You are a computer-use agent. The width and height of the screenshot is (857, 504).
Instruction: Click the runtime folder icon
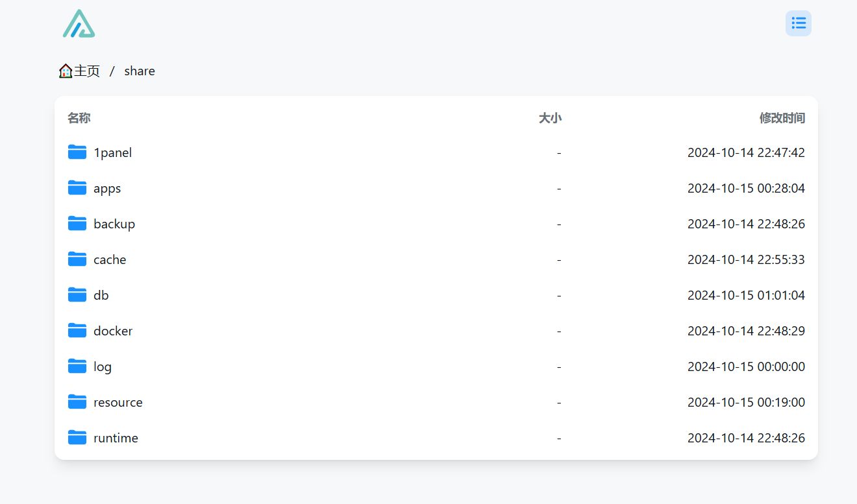(x=77, y=438)
